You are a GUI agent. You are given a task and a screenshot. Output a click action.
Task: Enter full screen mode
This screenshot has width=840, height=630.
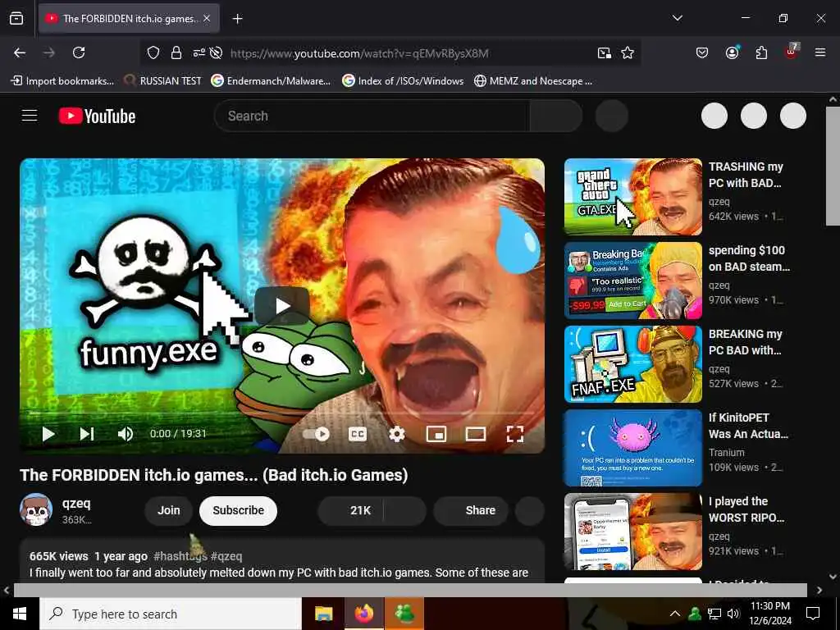[x=515, y=434]
